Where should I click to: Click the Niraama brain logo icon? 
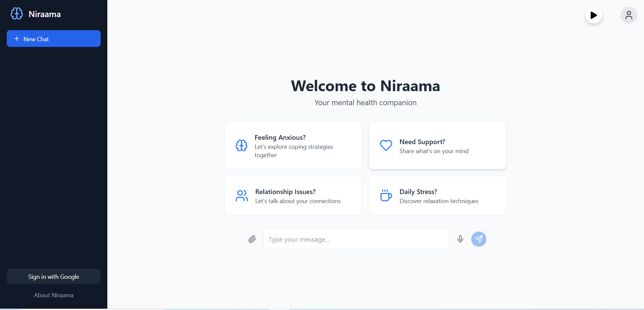click(17, 14)
